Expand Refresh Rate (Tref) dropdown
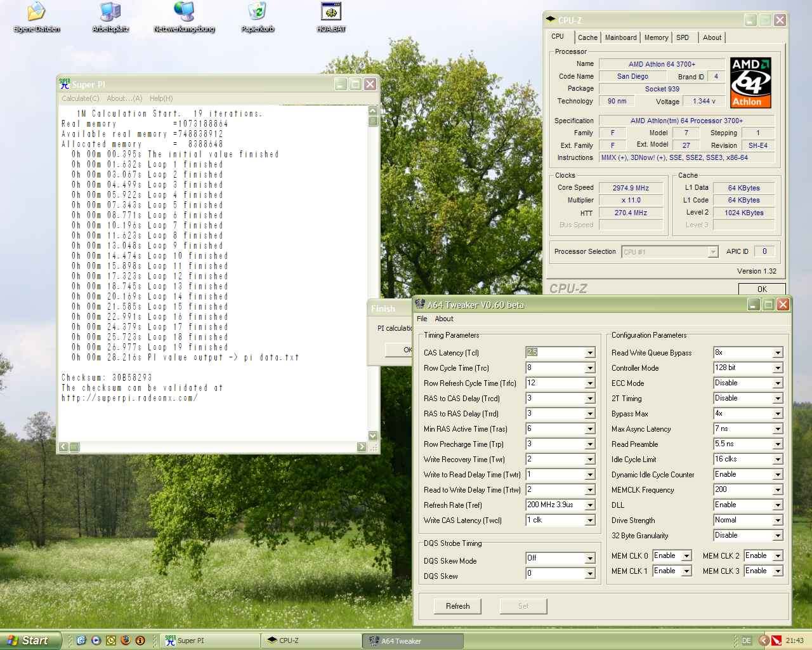 [590, 505]
